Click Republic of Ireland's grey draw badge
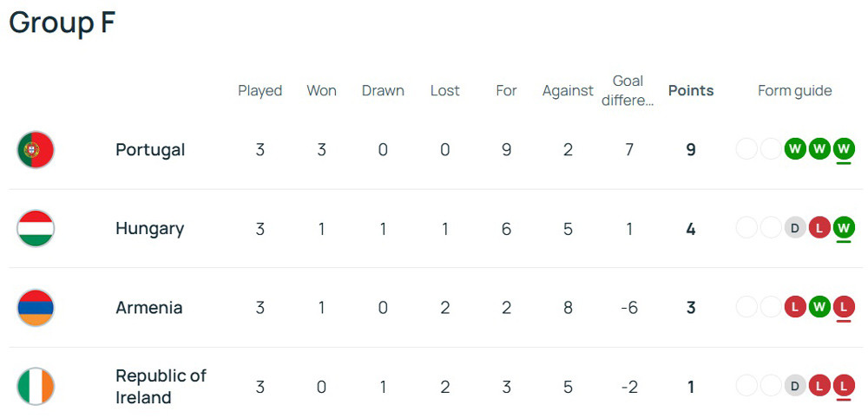This screenshot has height=418, width=868. click(x=795, y=386)
